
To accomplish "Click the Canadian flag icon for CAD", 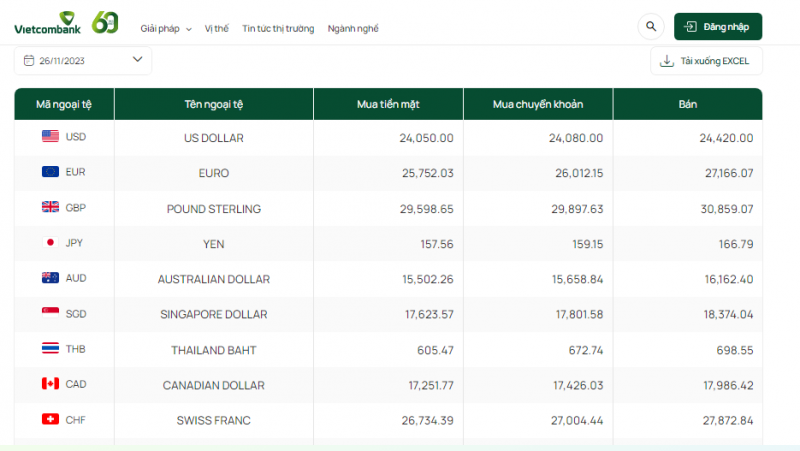I will tap(50, 384).
